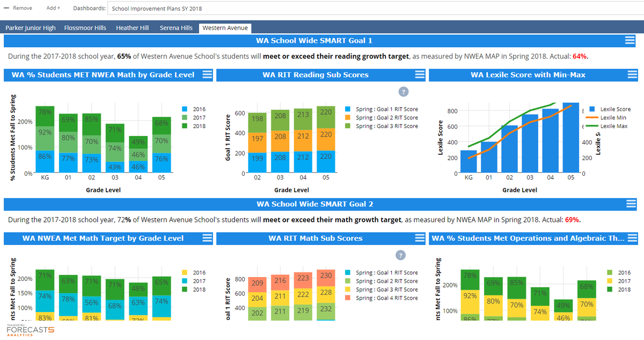Viewport: 644px width, 340px height.
Task: Click Remove dashboard button
Action: pyautogui.click(x=19, y=8)
